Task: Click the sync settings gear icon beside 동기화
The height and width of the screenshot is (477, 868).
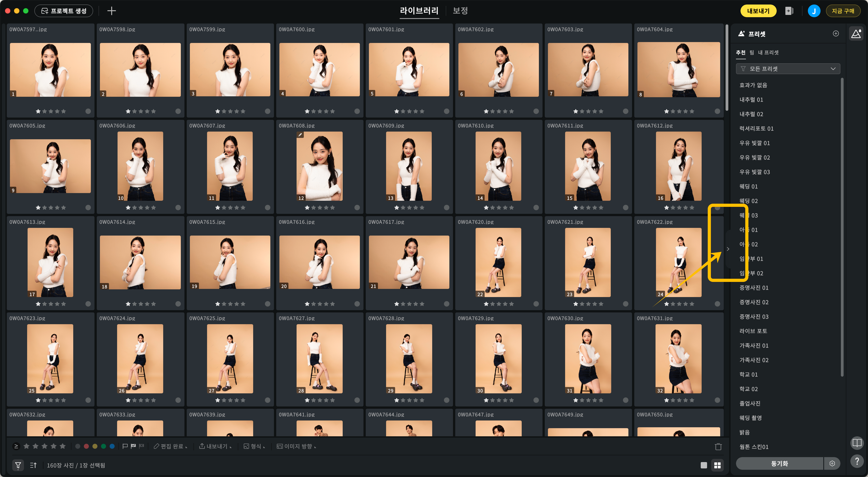Action: point(832,463)
